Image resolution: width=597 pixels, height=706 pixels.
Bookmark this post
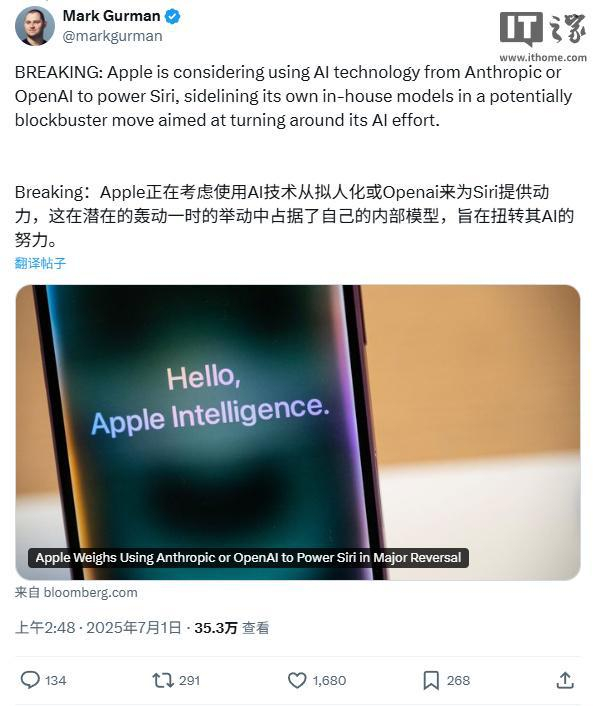tap(431, 680)
